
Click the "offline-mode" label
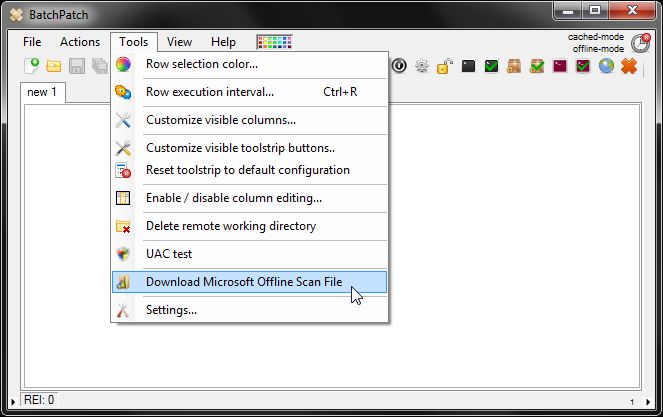tap(598, 49)
